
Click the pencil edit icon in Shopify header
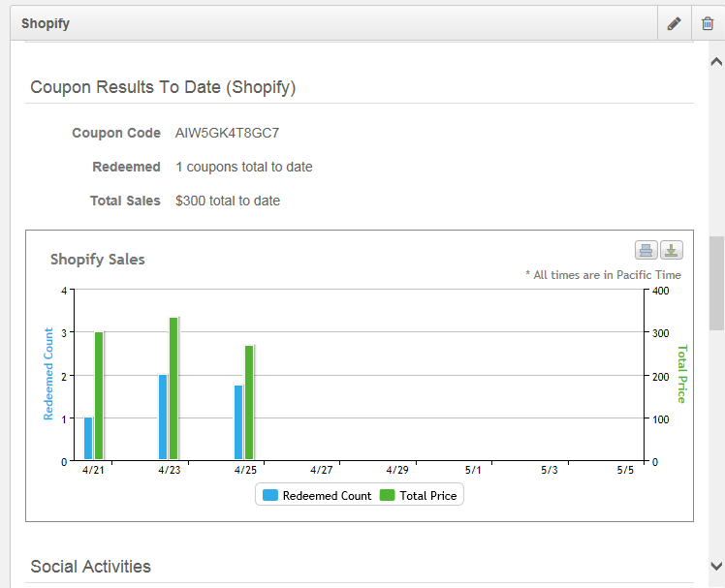coord(675,23)
